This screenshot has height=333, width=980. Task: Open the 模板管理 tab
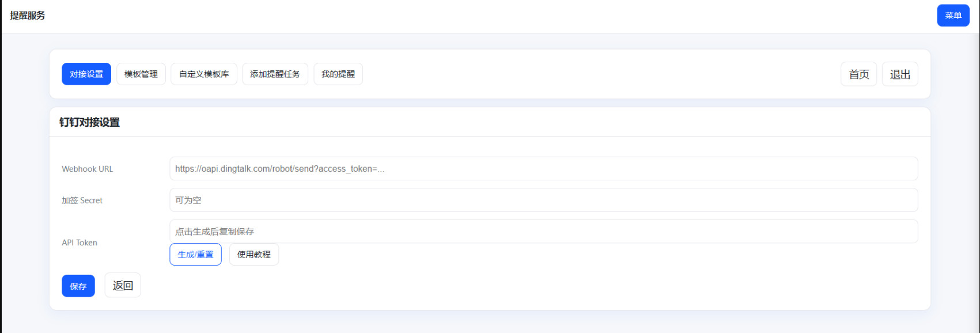pos(141,74)
